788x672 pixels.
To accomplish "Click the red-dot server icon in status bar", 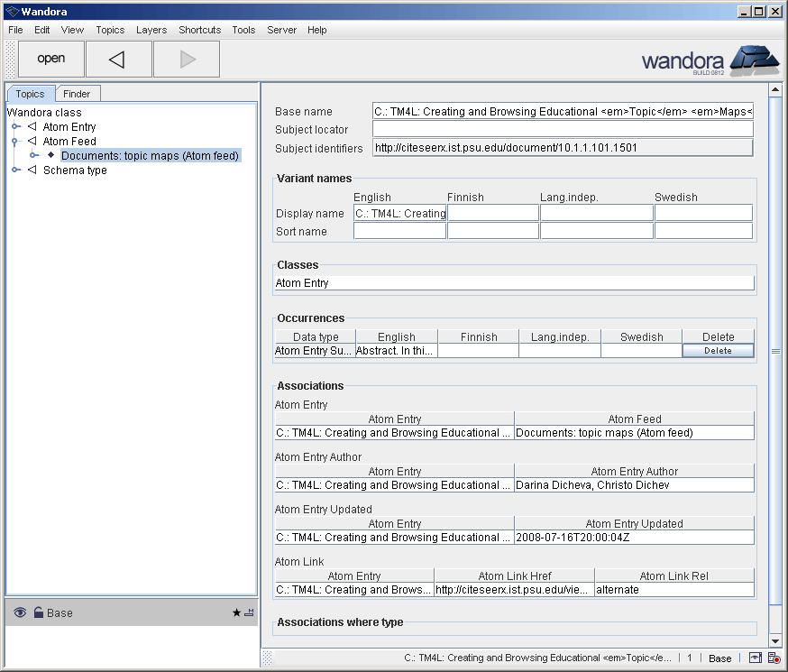I will click(x=774, y=658).
